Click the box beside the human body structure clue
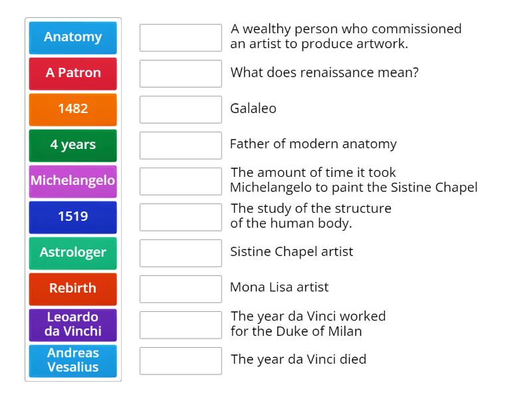The width and height of the screenshot is (532, 399). coord(180,217)
